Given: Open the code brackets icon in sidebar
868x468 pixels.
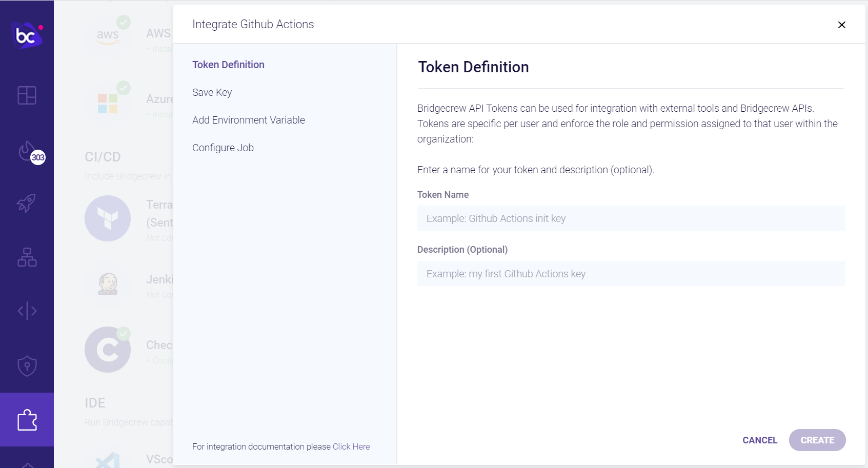Looking at the screenshot, I should click(x=27, y=311).
